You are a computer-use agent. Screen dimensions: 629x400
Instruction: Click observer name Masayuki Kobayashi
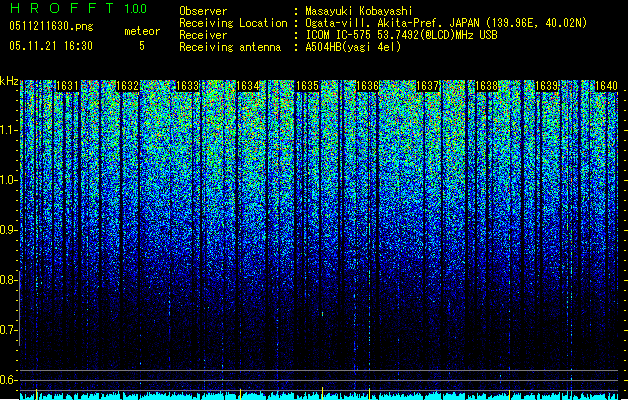(x=359, y=11)
